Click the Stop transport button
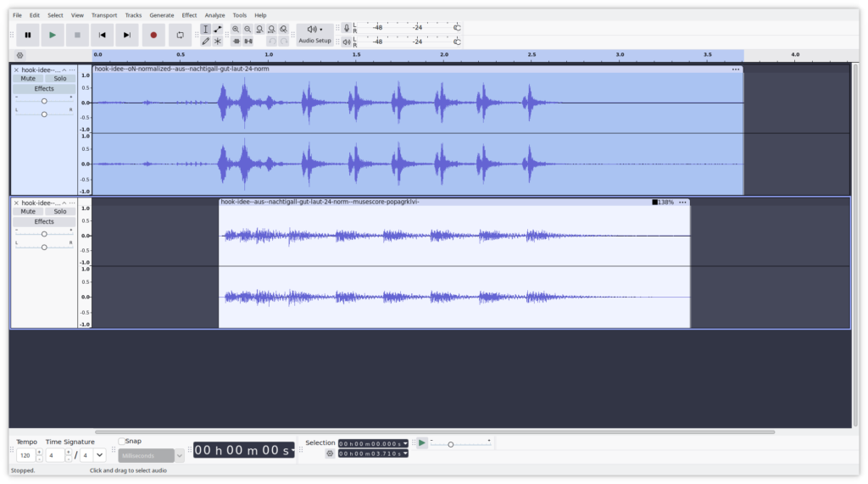This screenshot has height=484, width=868. tap(77, 35)
